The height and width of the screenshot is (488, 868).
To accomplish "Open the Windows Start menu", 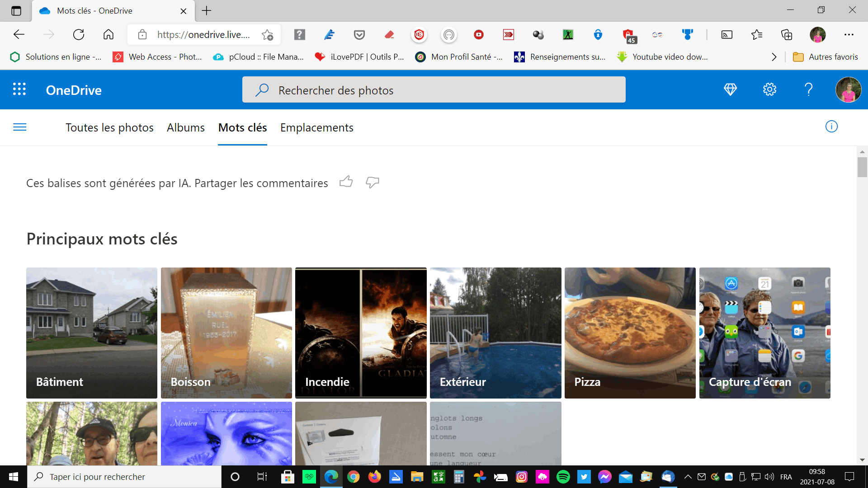I will [14, 477].
